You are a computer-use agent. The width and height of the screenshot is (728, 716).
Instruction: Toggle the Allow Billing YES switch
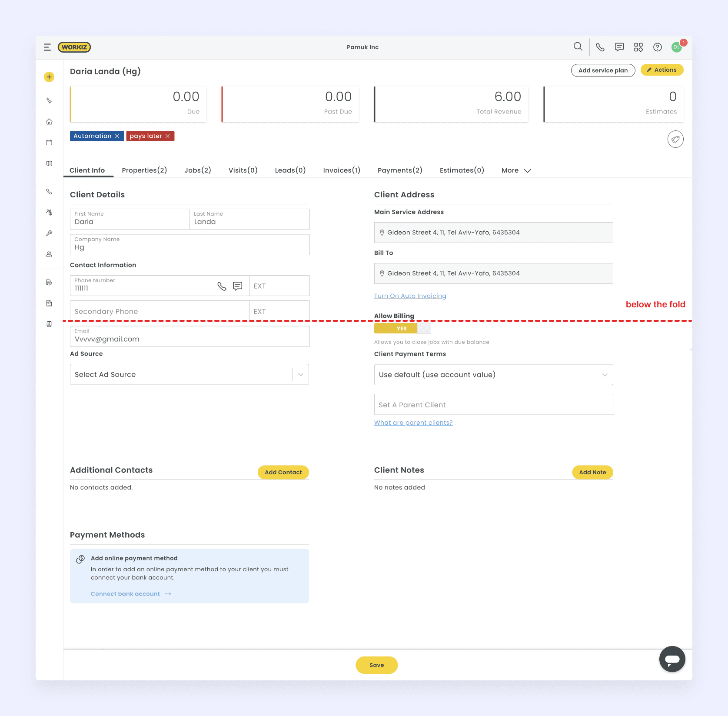(402, 329)
